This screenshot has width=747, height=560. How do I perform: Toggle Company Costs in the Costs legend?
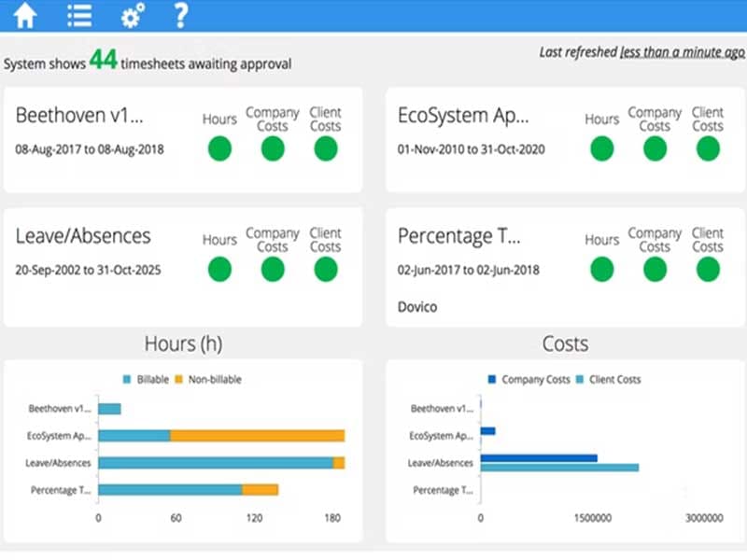point(538,380)
